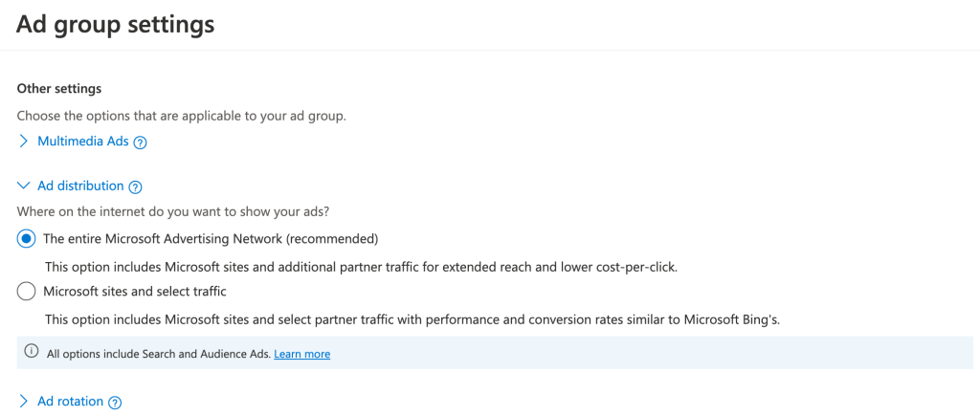Open the Multimedia Ads section title
This screenshot has height=416, width=980.
82,142
